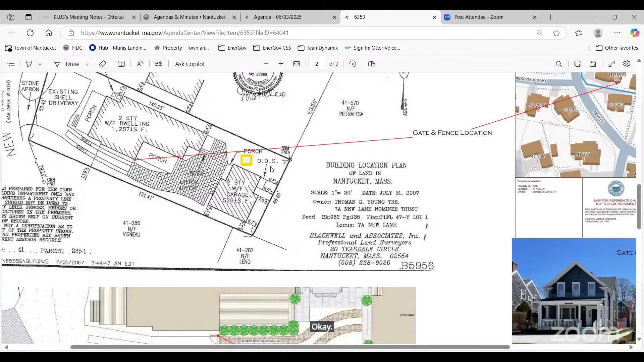Click the page number input field
The height and width of the screenshot is (362, 644).
click(317, 64)
